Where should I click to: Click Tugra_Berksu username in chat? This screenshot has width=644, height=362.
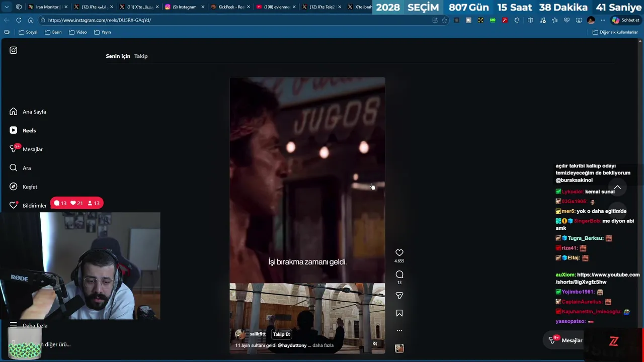point(586,238)
